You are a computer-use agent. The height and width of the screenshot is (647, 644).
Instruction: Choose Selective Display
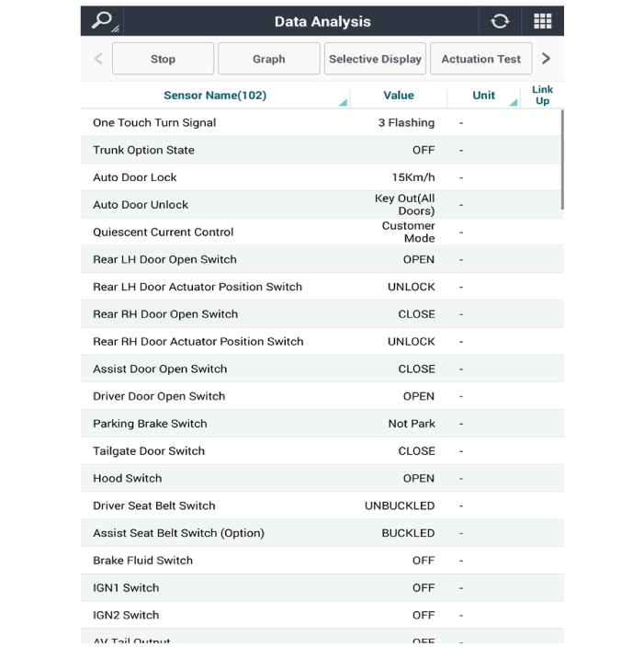375,59
